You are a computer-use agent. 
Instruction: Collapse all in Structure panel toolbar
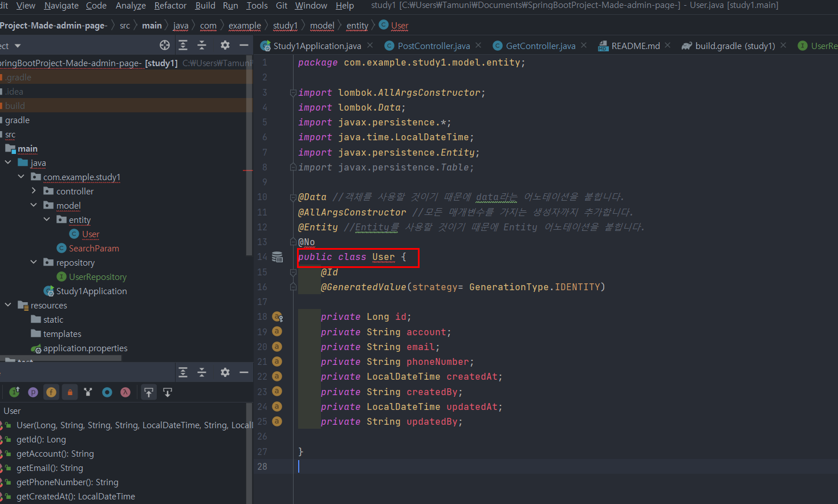[x=202, y=372]
